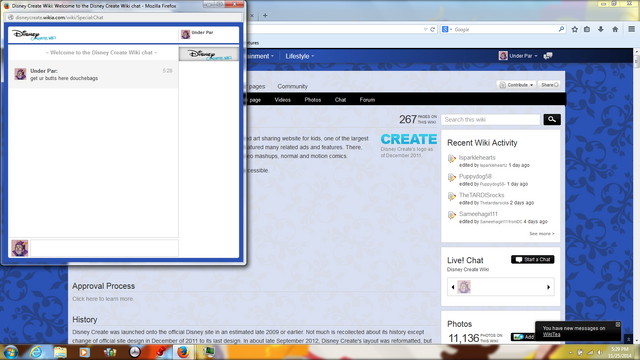Open the Sameehagirl11 page link

coord(478,214)
